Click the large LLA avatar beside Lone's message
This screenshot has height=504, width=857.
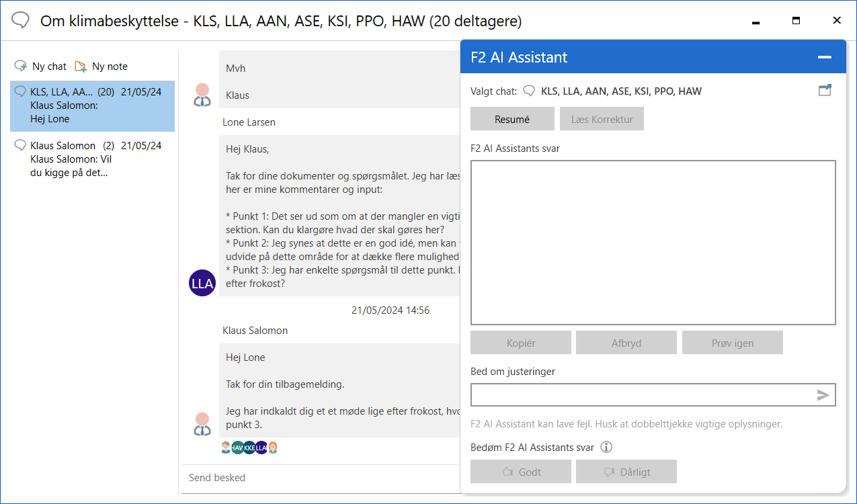[202, 284]
